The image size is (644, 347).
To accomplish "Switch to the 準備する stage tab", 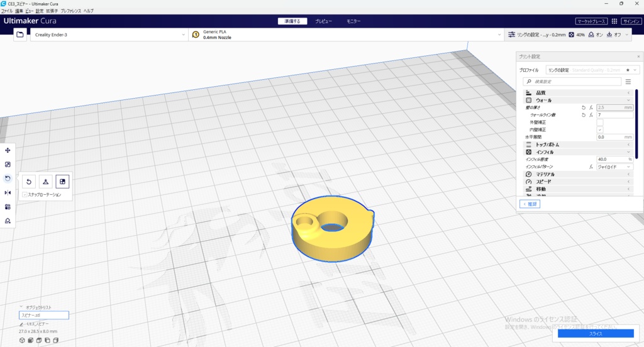I will (x=292, y=21).
